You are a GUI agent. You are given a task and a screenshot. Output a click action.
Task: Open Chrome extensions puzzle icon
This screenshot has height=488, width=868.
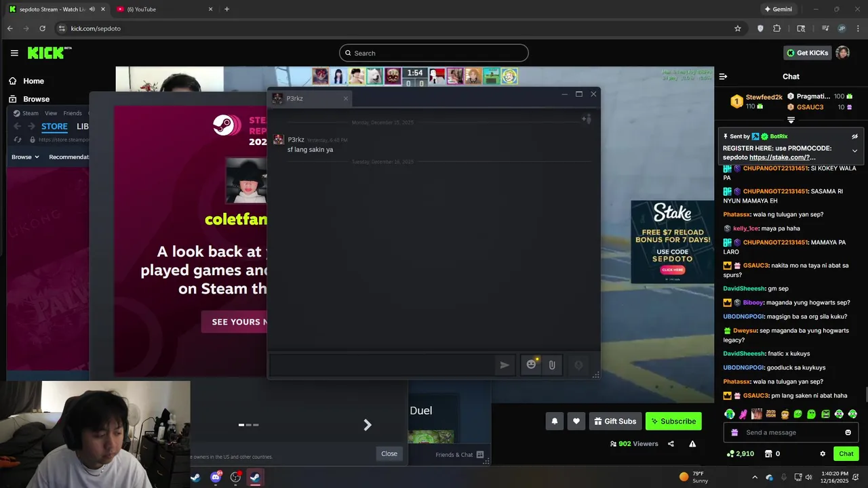(x=777, y=28)
